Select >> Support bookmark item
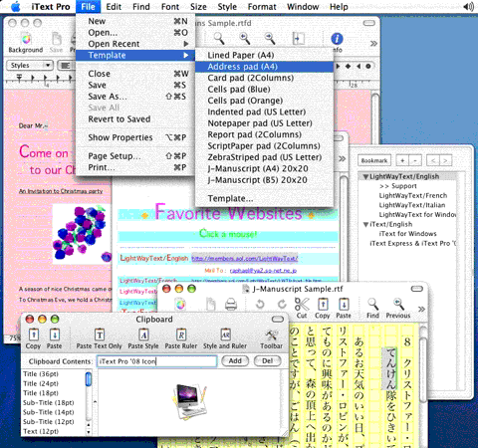The image size is (478, 448). click(398, 186)
